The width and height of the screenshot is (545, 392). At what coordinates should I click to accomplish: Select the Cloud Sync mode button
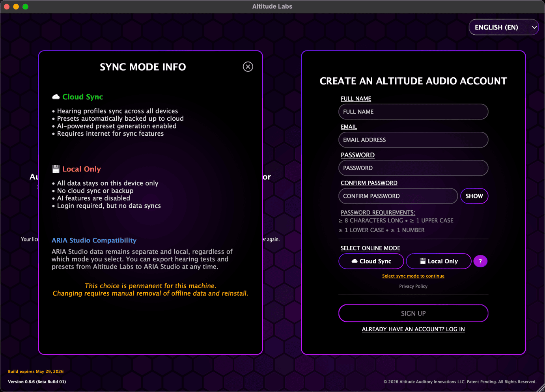point(371,261)
